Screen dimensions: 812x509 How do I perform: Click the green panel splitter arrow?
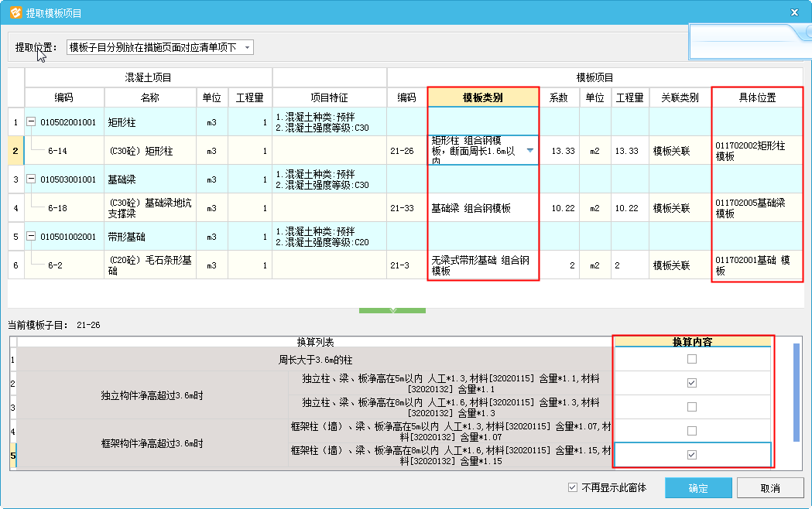coord(392,310)
